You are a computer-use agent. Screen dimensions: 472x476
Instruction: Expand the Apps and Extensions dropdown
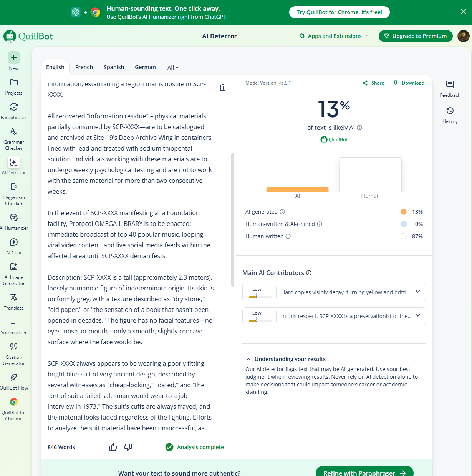pyautogui.click(x=335, y=36)
